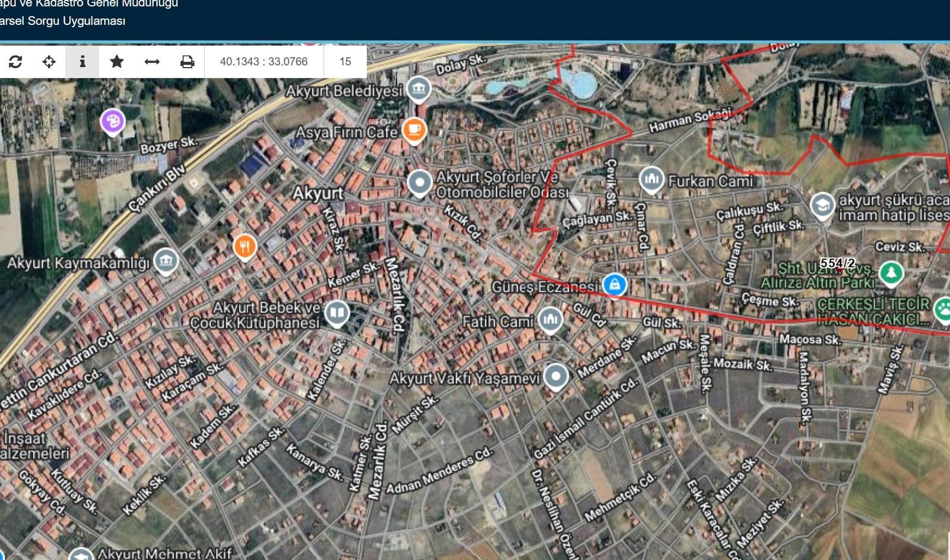Click the Kiraz Sk. label
This screenshot has height=560, width=950.
point(332,230)
